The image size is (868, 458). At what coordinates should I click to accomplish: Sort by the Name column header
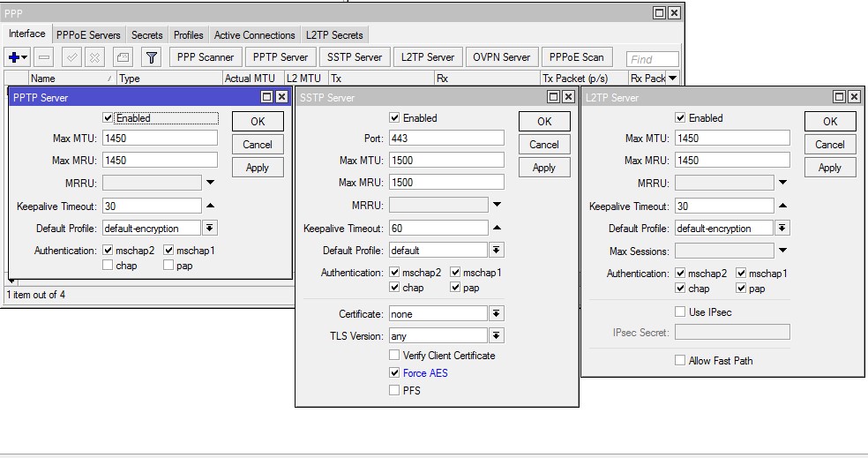72,78
